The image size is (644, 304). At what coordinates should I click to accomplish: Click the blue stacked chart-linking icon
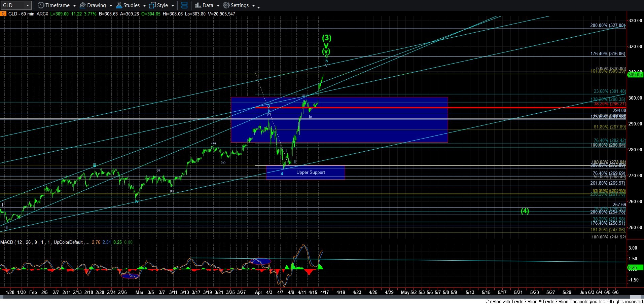(184, 5)
